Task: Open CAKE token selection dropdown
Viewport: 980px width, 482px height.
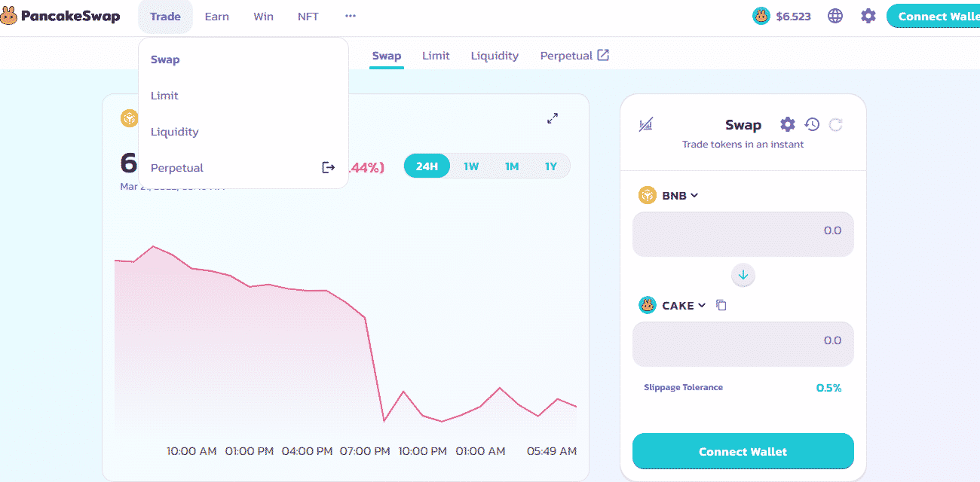Action: [684, 305]
